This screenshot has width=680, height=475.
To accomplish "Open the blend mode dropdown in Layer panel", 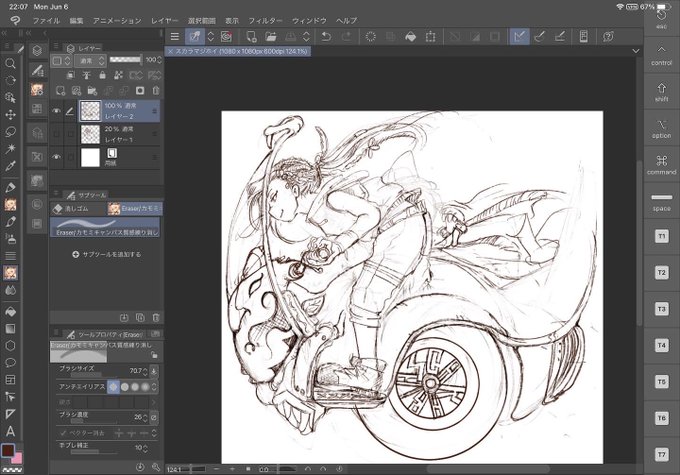I will click(90, 61).
